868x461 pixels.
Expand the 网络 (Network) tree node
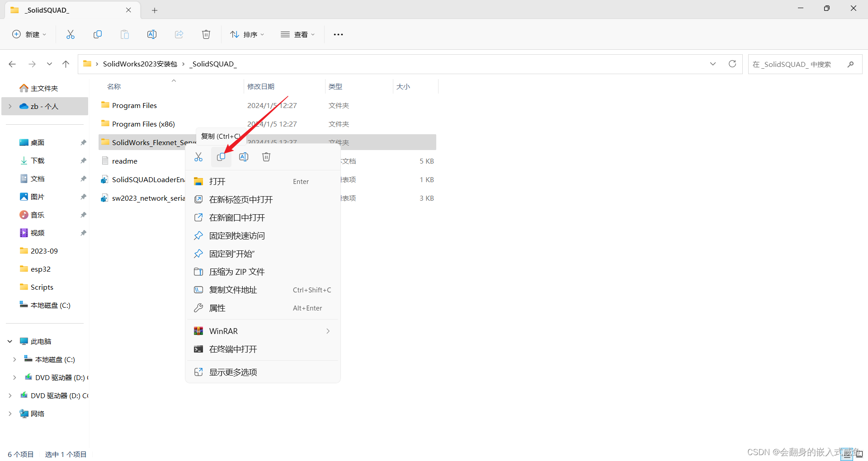10,414
